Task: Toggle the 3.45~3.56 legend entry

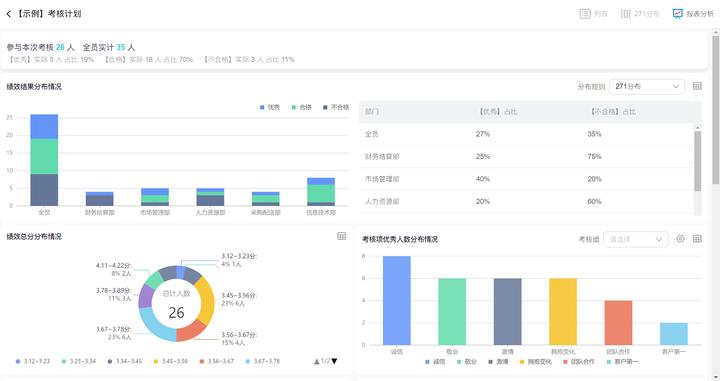Action: pos(170,361)
